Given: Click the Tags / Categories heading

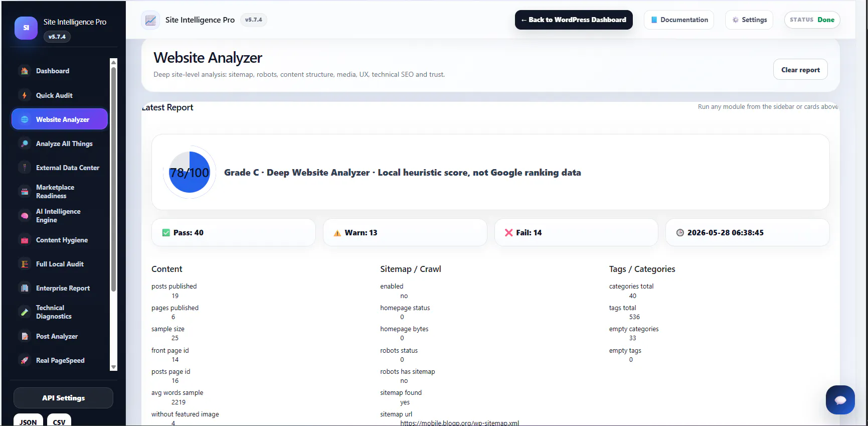Looking at the screenshot, I should pos(642,269).
